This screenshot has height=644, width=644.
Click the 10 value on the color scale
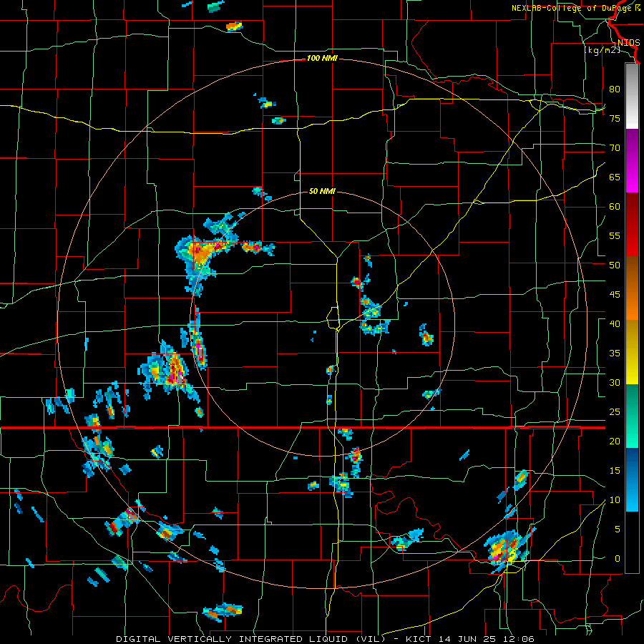point(615,500)
